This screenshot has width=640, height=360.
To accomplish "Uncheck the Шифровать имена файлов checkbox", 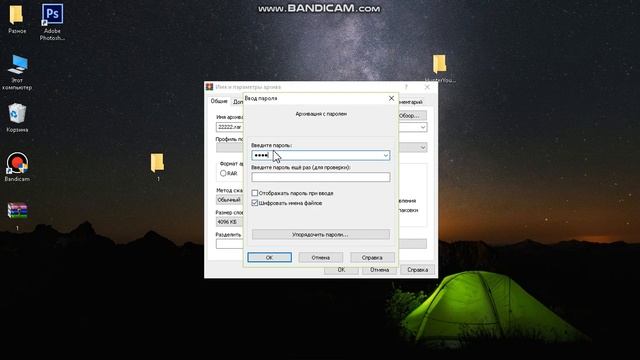I will (x=255, y=203).
